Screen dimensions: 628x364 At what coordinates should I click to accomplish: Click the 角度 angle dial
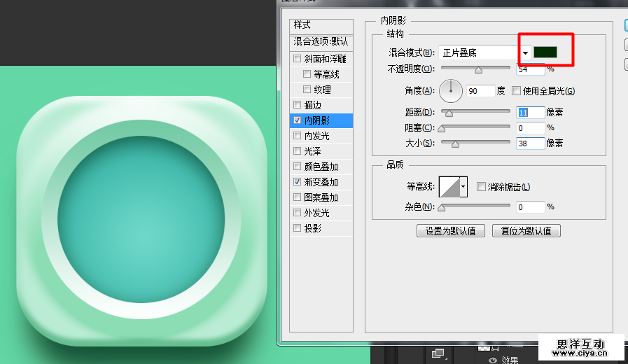(x=451, y=91)
